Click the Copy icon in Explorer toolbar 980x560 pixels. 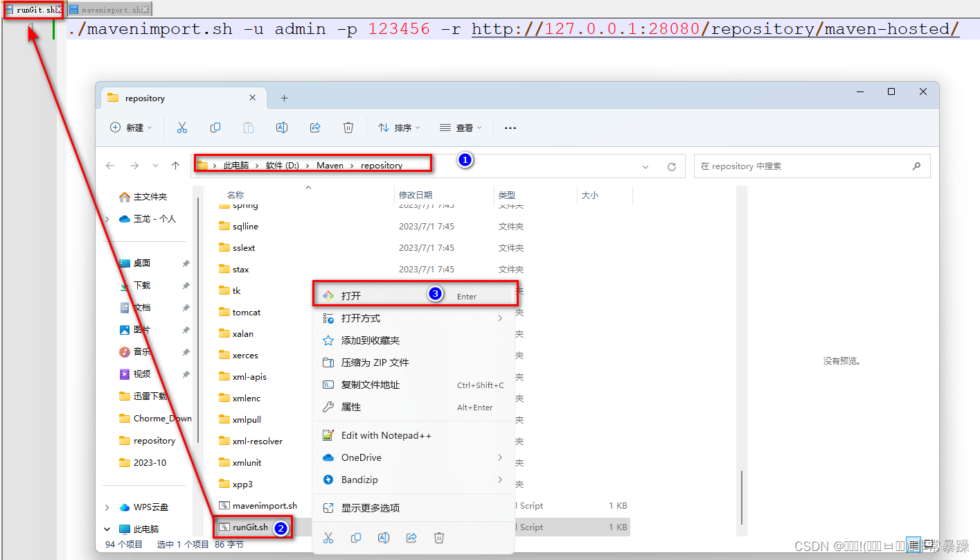coord(215,128)
